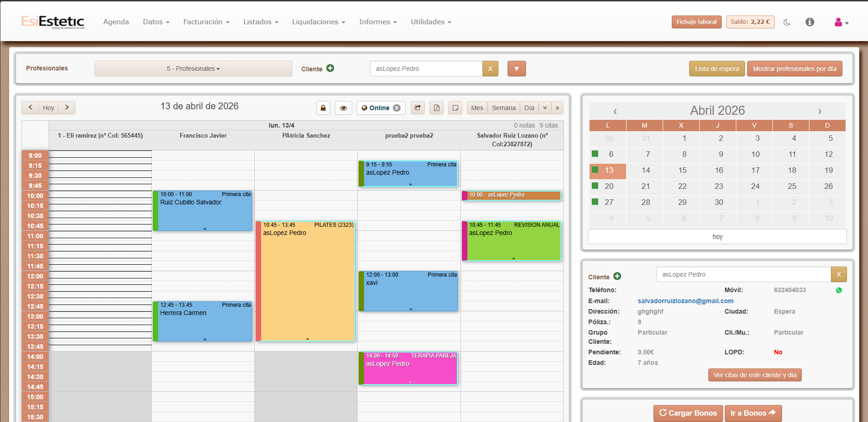Image resolution: width=868 pixels, height=422 pixels.
Task: Switch to Día view
Action: [529, 108]
